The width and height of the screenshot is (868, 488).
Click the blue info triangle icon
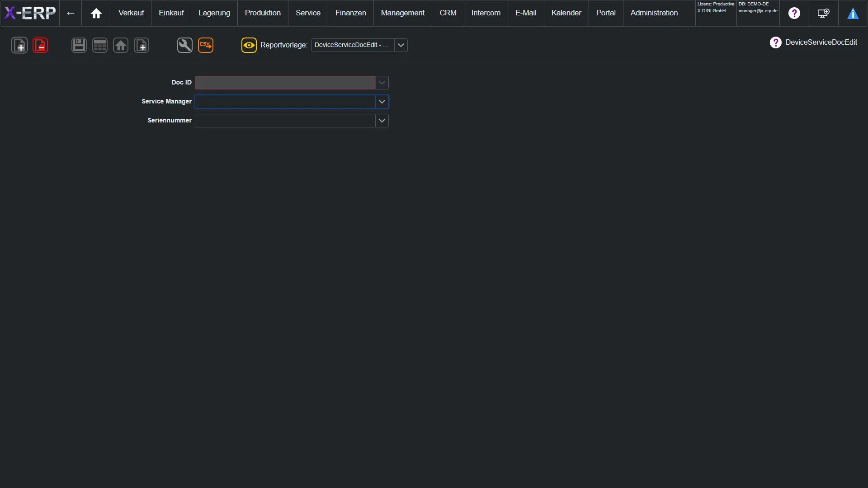click(853, 13)
